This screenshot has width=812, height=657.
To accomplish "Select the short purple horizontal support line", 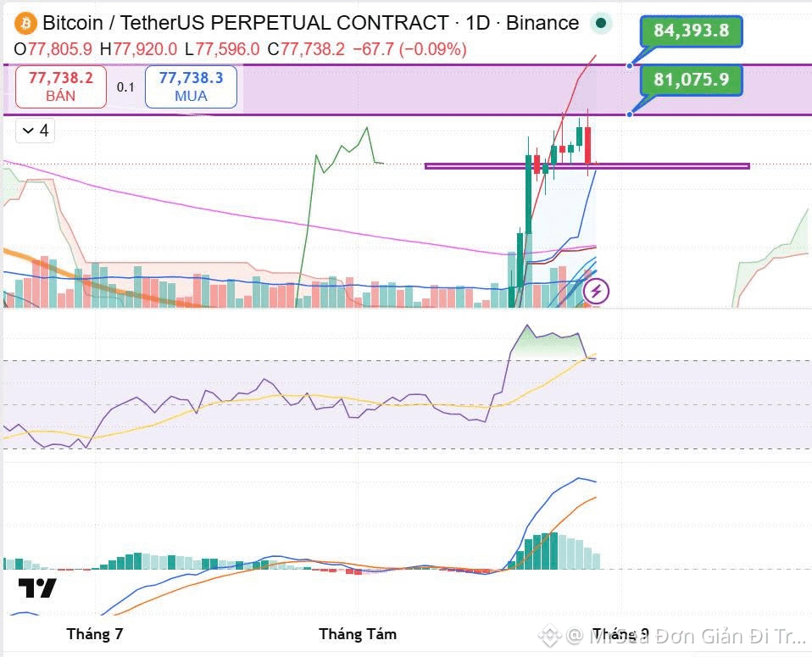I will (x=587, y=166).
